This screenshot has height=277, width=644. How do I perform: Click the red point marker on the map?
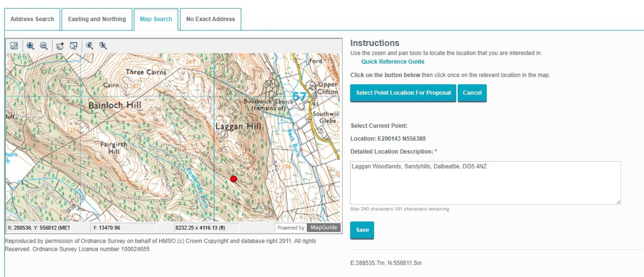pyautogui.click(x=233, y=179)
